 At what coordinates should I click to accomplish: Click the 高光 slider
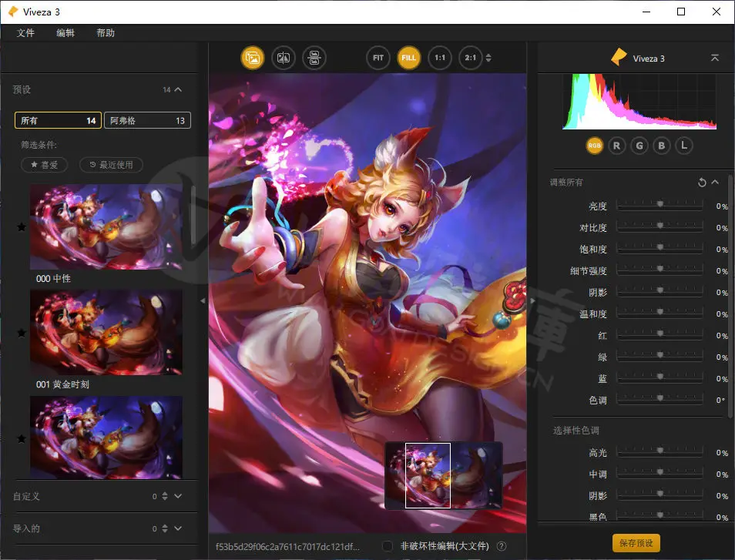click(659, 451)
